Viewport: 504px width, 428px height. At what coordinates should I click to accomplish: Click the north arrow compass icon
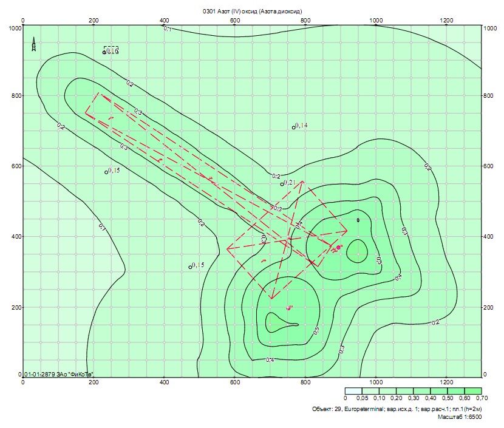pos(34,45)
